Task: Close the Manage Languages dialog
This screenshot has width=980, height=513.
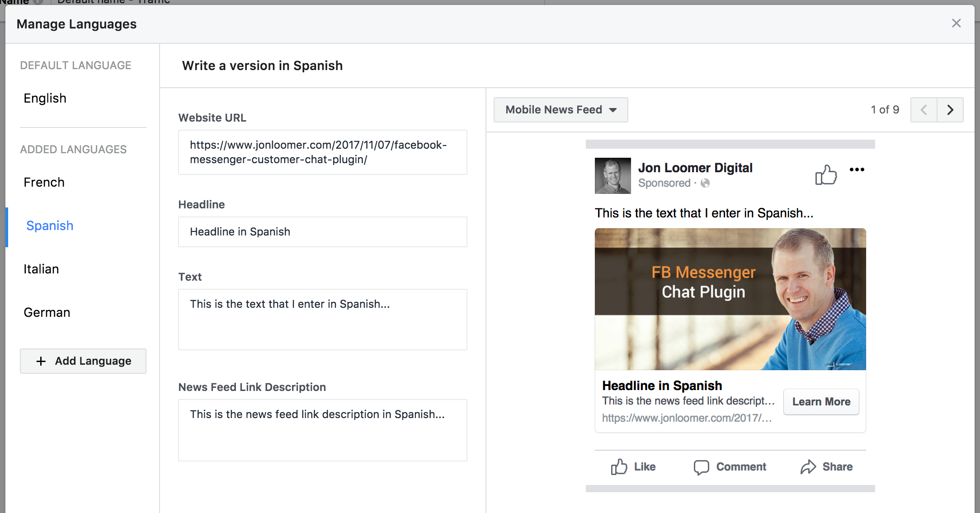Action: coord(956,24)
